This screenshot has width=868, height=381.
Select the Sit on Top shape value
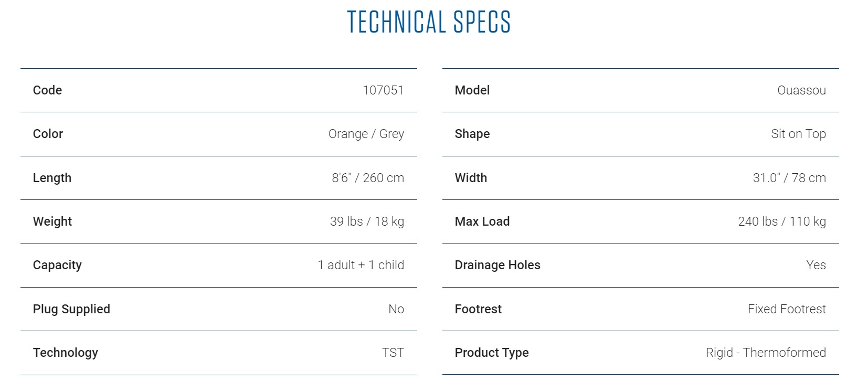click(798, 134)
